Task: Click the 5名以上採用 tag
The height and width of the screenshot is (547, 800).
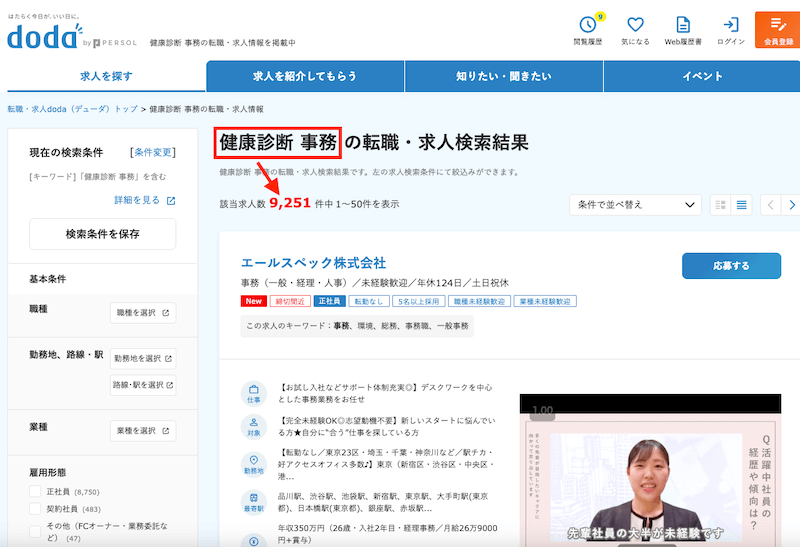Action: 419,301
